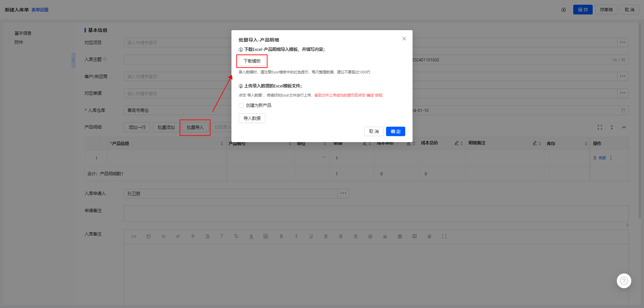Click the font family T icon in editor
644x308 pixels.
tap(222, 236)
